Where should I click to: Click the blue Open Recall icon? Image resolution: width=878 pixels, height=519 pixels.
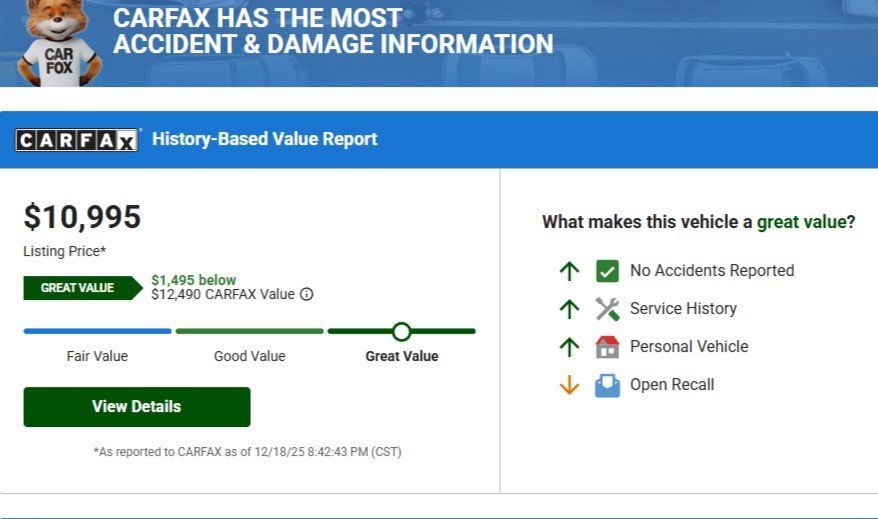607,385
